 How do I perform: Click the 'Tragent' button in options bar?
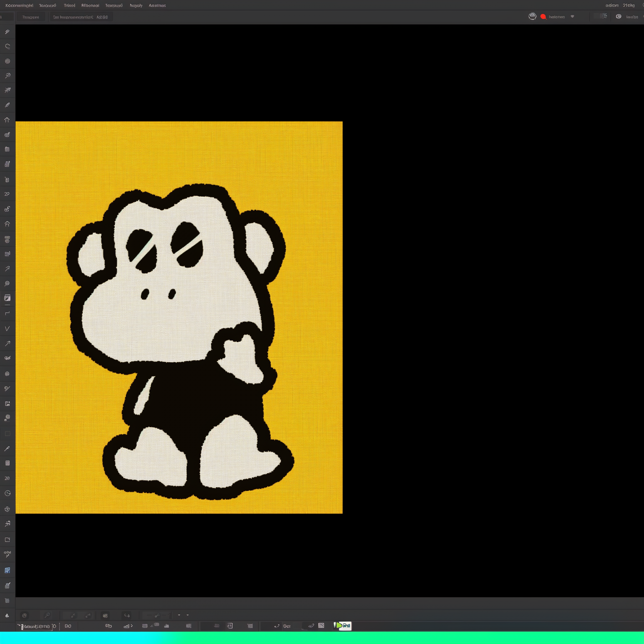[31, 17]
